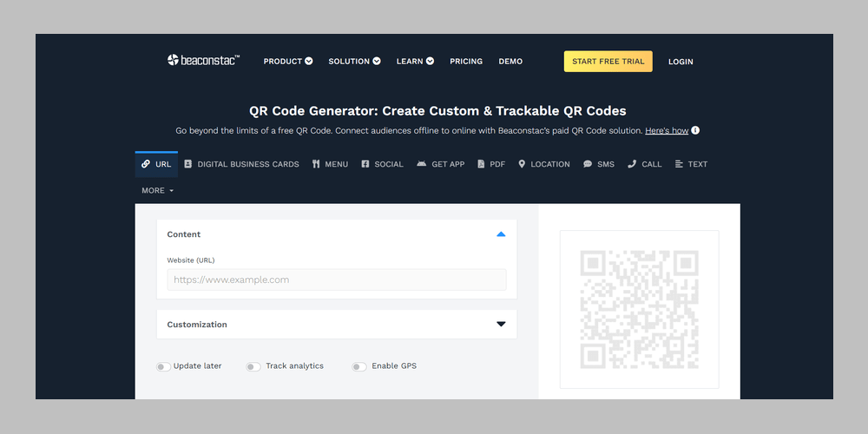Switch to the Menu tab
Image resolution: width=868 pixels, height=434 pixels.
[x=330, y=164]
